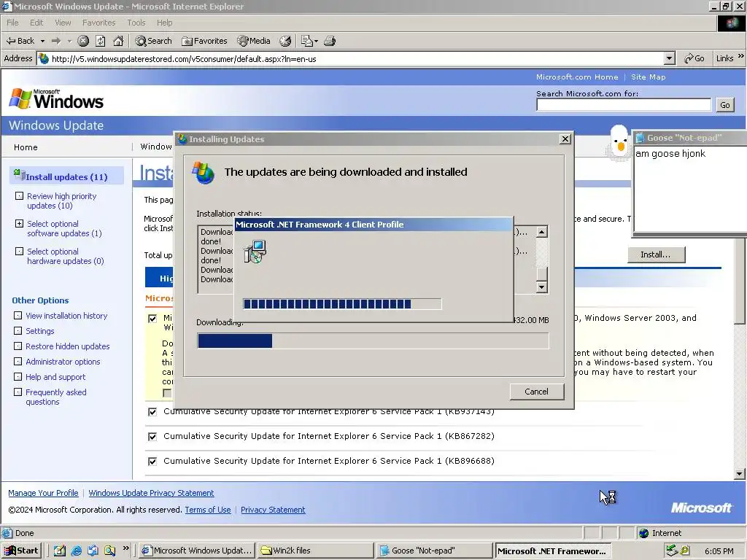The width and height of the screenshot is (747, 560).
Task: Click the Home icon in IE toolbar
Action: coord(118,41)
